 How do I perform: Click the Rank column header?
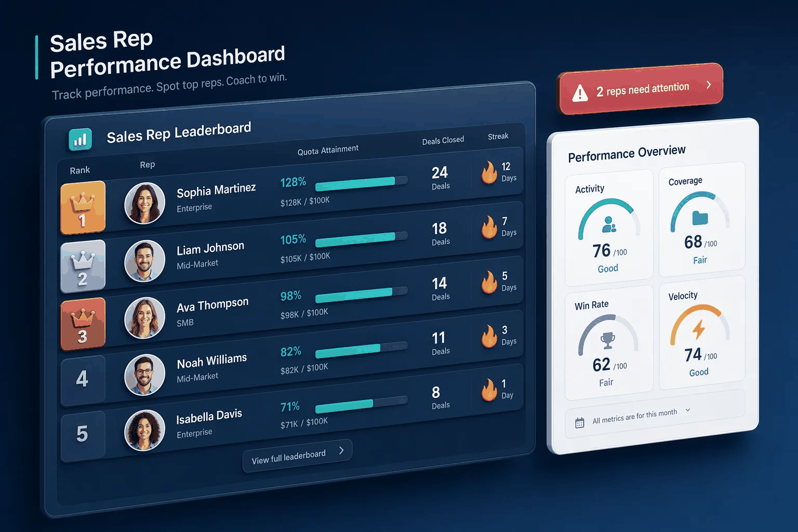80,170
